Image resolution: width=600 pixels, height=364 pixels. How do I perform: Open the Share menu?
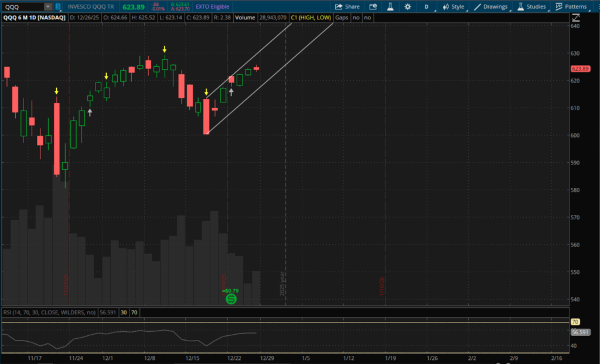coord(347,6)
